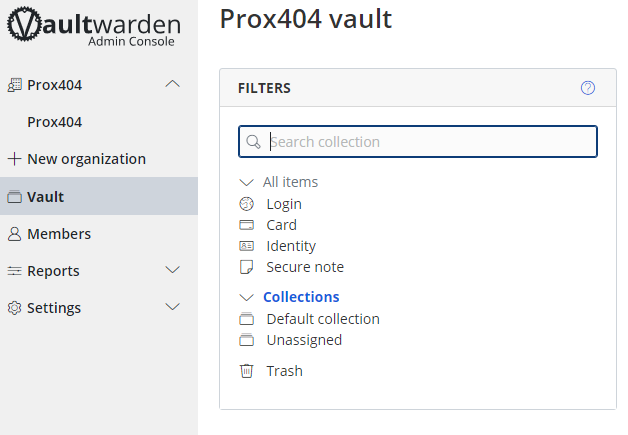Collapse the All items filter group
628x435 pixels.
246,182
